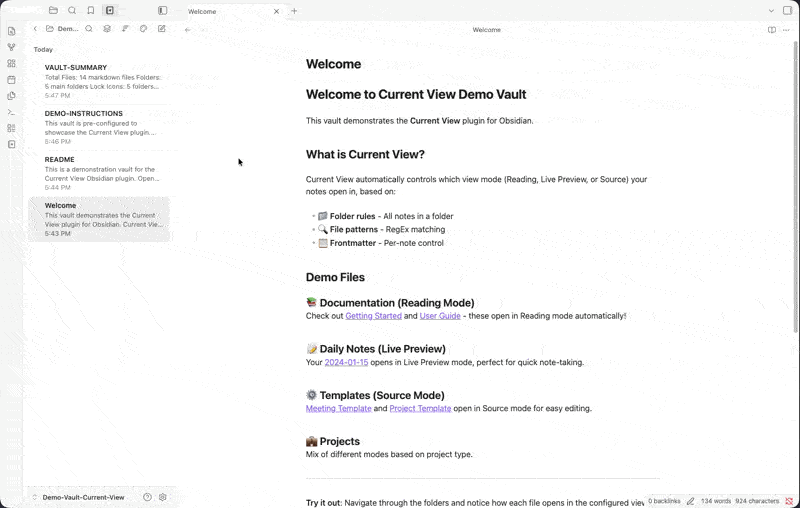Click the ribbon icon below command palette
Image resolution: width=800 pixels, height=508 pixels.
click(x=12, y=128)
